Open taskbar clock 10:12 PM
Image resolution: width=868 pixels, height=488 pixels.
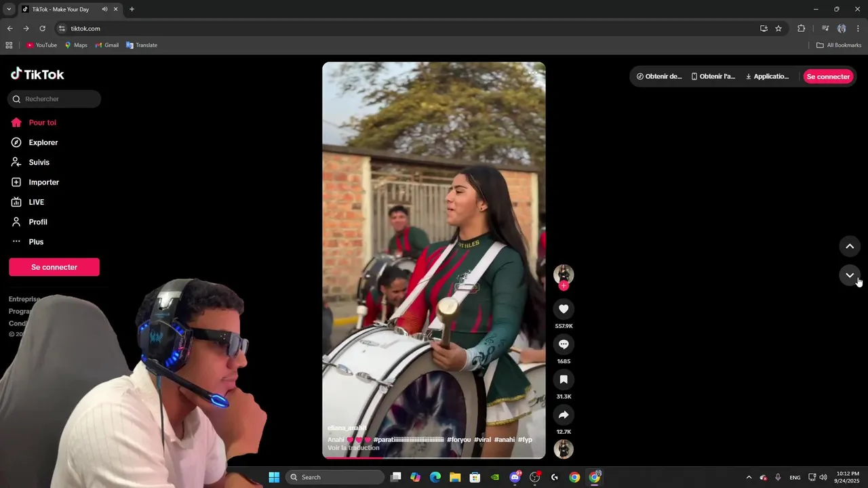[847, 477]
